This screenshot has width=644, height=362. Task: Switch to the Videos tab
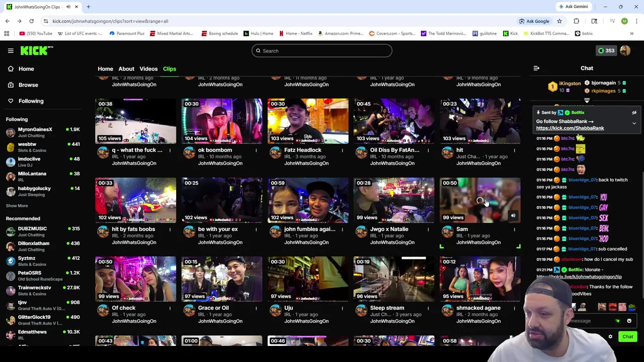[148, 69]
